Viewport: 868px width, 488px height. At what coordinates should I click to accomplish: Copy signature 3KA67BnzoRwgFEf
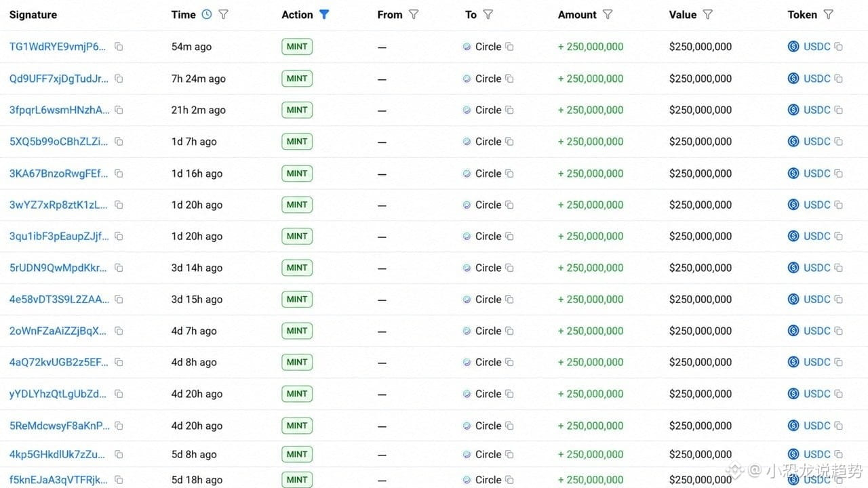pyautogui.click(x=119, y=174)
